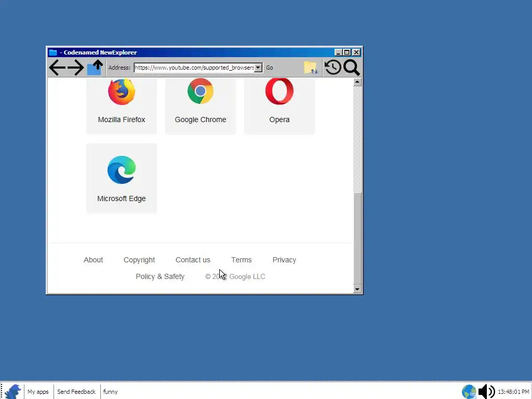Go back with the left arrow icon

tap(57, 68)
